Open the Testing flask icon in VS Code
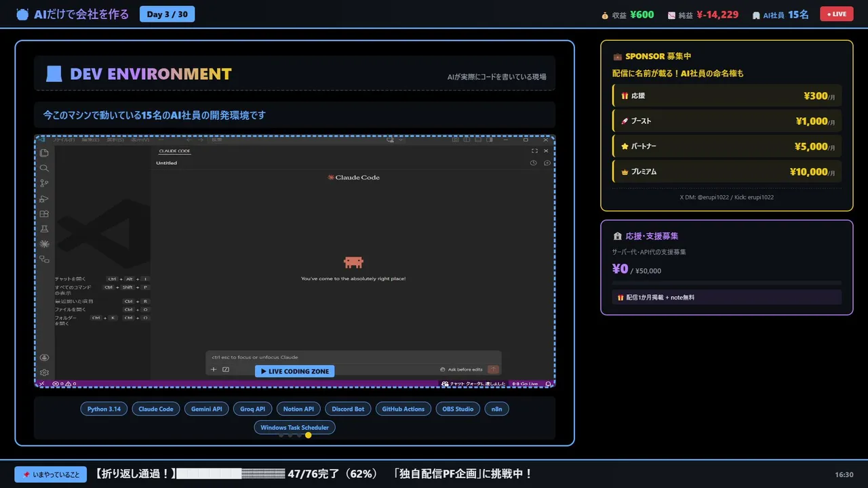 pyautogui.click(x=44, y=229)
